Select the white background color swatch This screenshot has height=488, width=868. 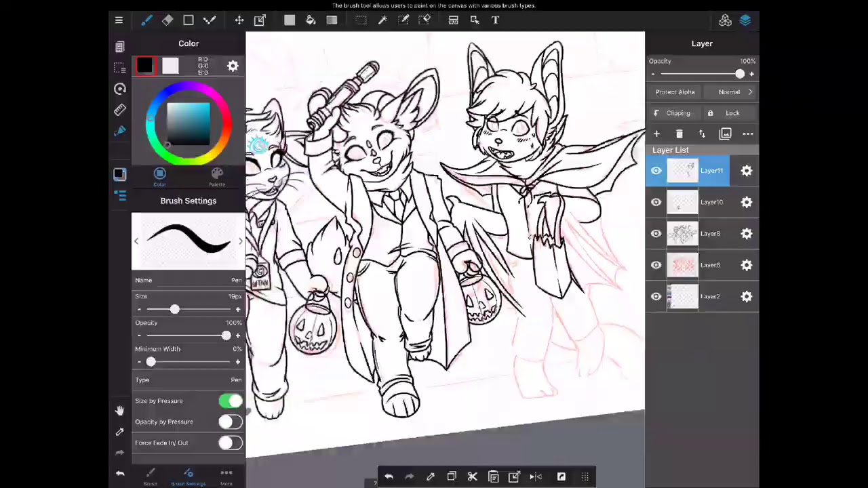pos(170,66)
